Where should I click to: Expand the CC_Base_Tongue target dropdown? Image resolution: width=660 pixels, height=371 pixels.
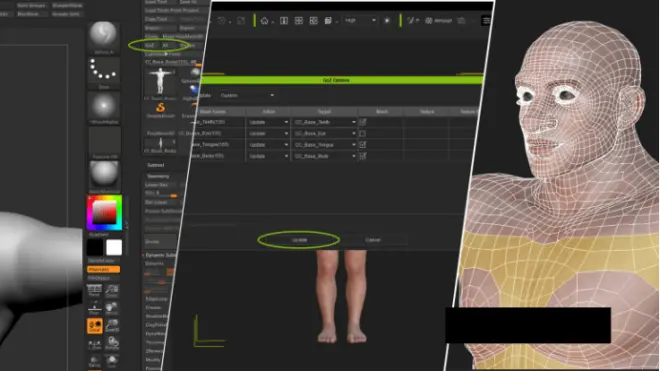325,144
